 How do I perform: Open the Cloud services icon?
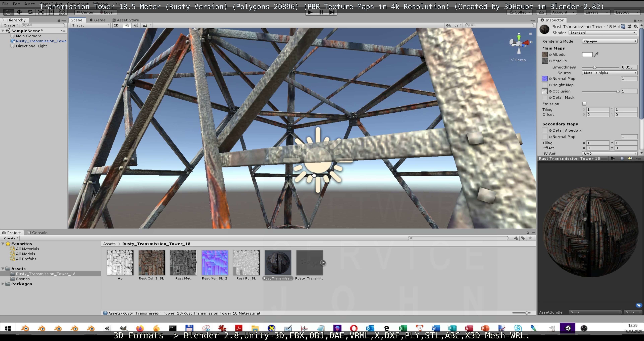coord(541,12)
